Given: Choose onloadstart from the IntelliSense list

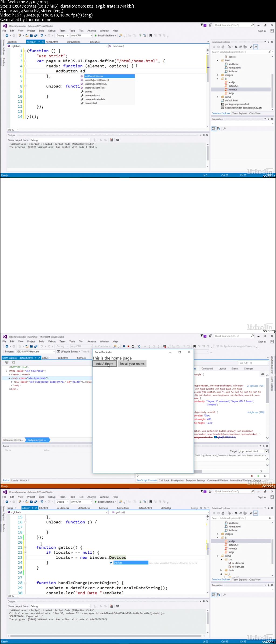Looking at the screenshot, I should [91, 103].
